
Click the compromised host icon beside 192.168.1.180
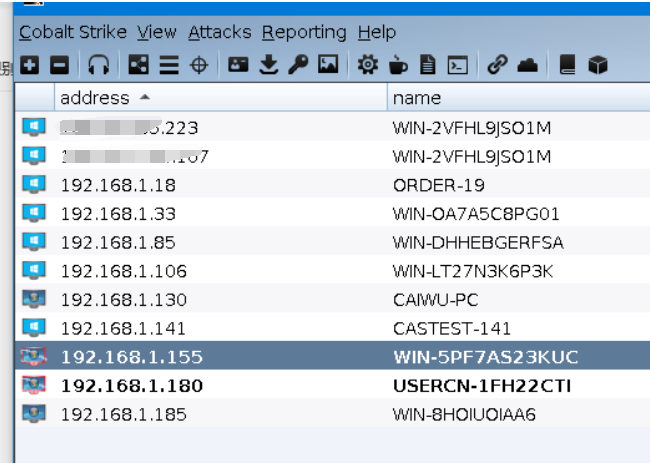click(34, 385)
